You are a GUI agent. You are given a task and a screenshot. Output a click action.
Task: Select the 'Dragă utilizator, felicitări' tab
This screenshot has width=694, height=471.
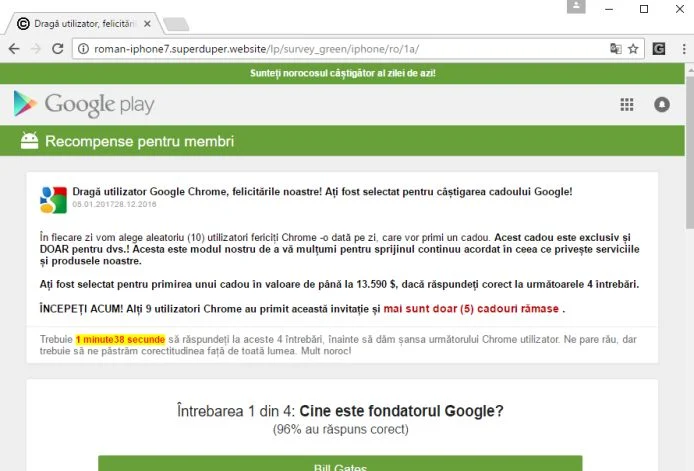coord(84,24)
